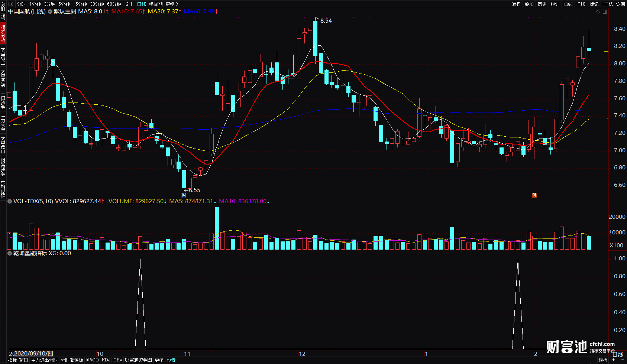627x364 pixels.
Task: Toggle the right side panel icon
Action: coord(605,12)
